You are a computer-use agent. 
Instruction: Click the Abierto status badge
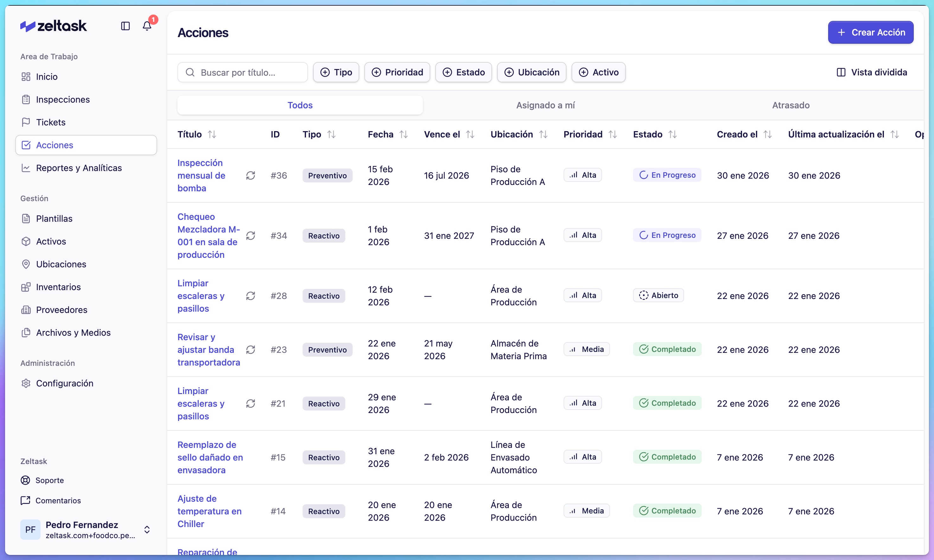658,296
